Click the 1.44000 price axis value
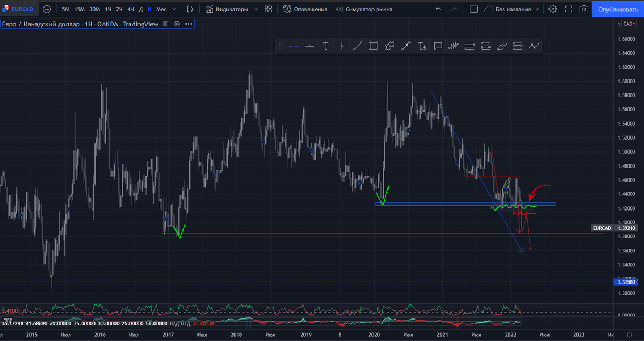Viewport: 644px width, 341px height. click(627, 194)
